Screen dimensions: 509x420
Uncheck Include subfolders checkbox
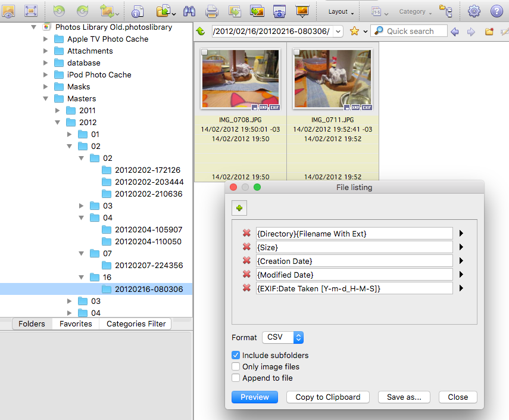tap(236, 356)
